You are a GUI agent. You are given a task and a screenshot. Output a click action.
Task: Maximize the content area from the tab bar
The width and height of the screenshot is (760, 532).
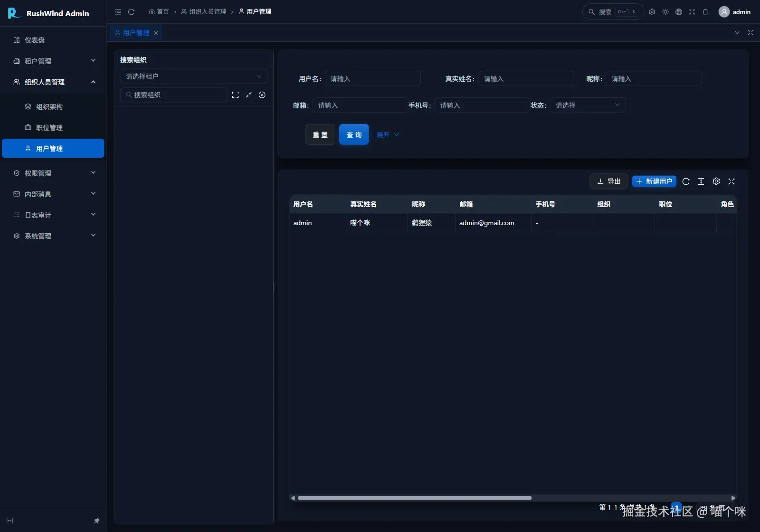tap(750, 33)
